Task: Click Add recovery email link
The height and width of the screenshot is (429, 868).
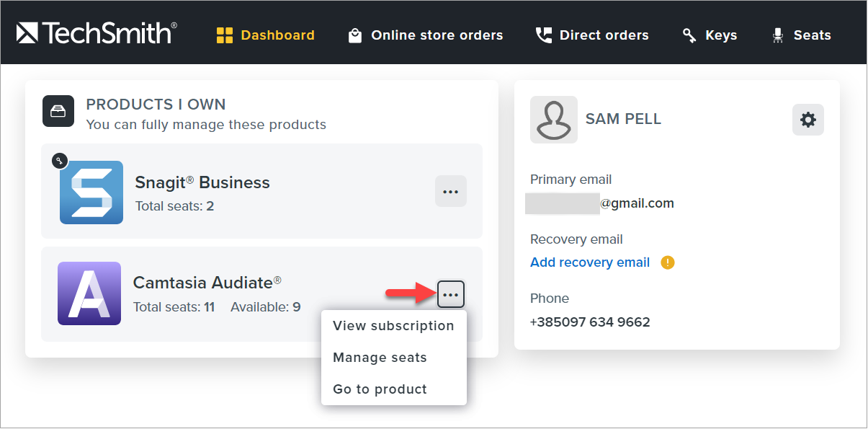Action: [x=590, y=262]
